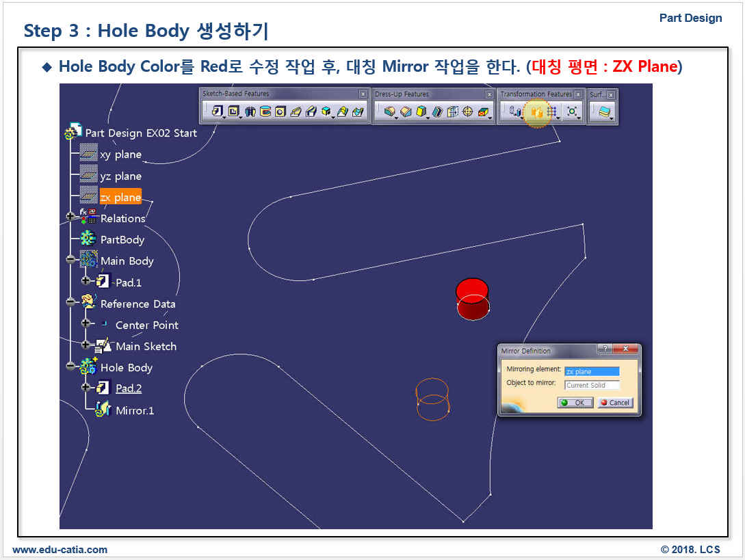745x560 pixels.
Task: Click the Edge Fillet icon in Dress-Up Features
Action: [x=389, y=111]
